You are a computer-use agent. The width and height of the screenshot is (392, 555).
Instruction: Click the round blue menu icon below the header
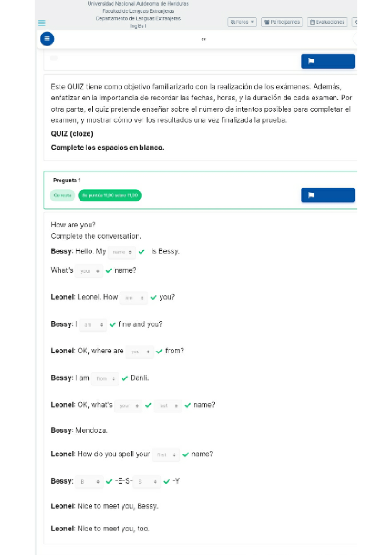pos(47,39)
